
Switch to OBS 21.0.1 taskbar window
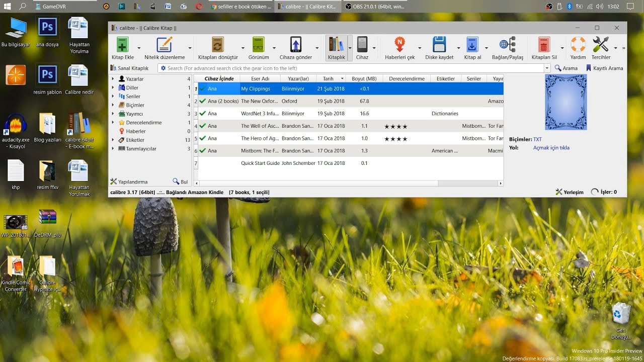pos(375,7)
